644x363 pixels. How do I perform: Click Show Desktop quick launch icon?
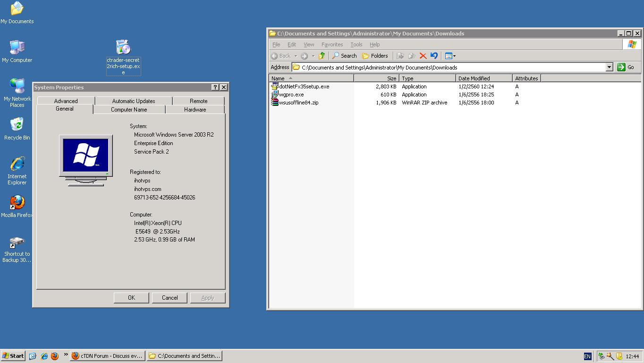click(33, 356)
